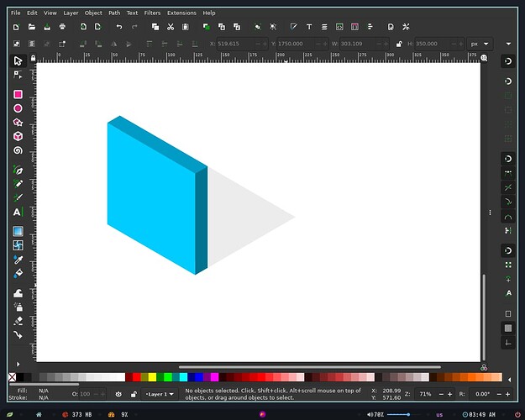Decrease zoom with the minus button
This screenshot has height=420, width=525.
coord(441,394)
